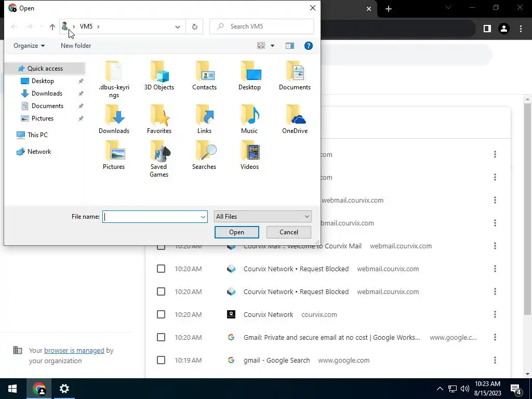Open Settings from the taskbar
The width and height of the screenshot is (532, 399).
click(64, 389)
